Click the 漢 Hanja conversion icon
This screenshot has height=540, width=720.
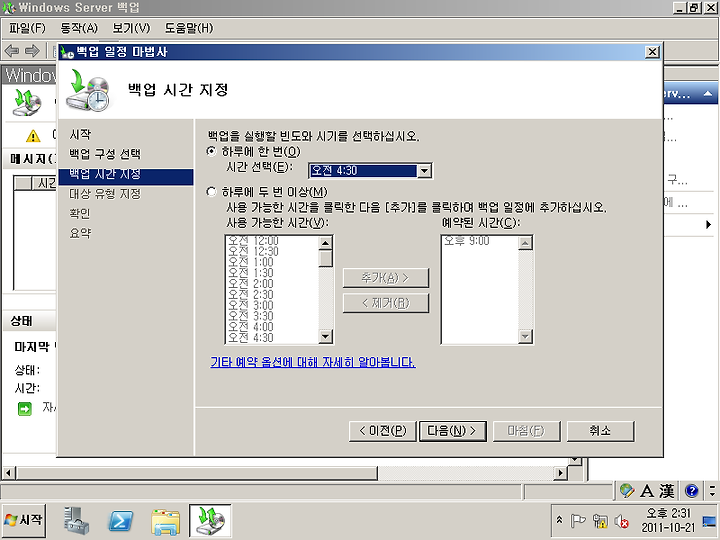(x=666, y=491)
